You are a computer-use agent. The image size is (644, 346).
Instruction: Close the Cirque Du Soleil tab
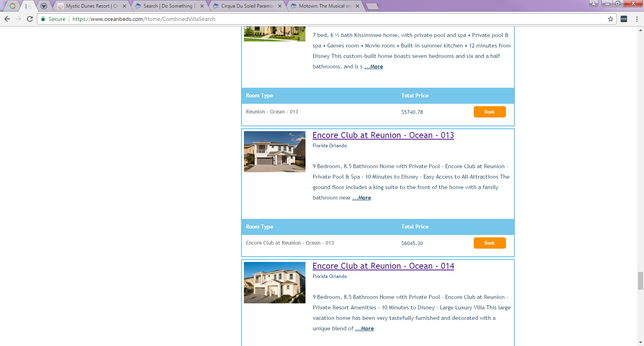280,6
